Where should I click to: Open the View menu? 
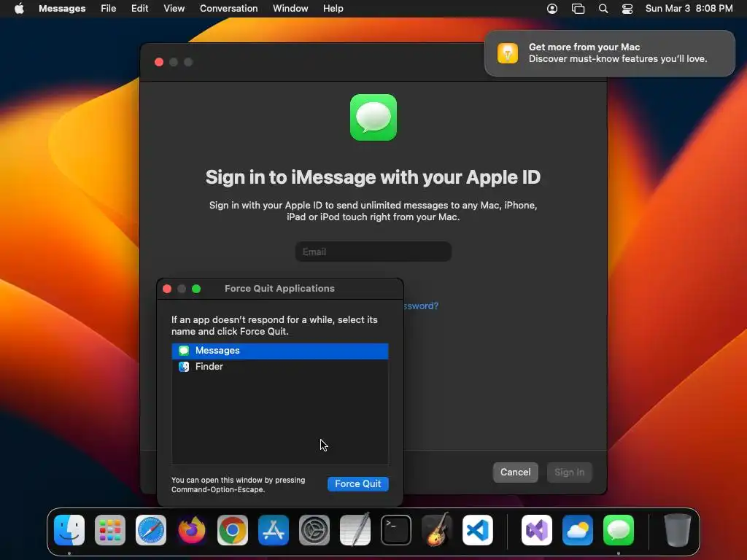(x=174, y=9)
